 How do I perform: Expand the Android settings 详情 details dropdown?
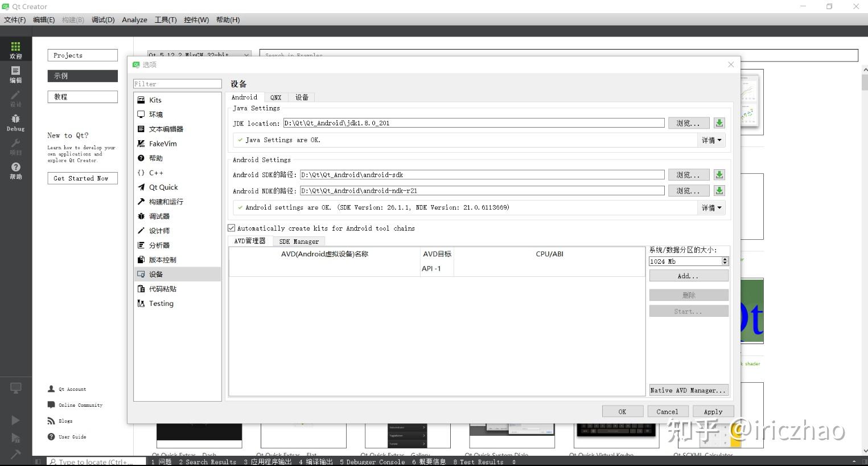pos(711,208)
